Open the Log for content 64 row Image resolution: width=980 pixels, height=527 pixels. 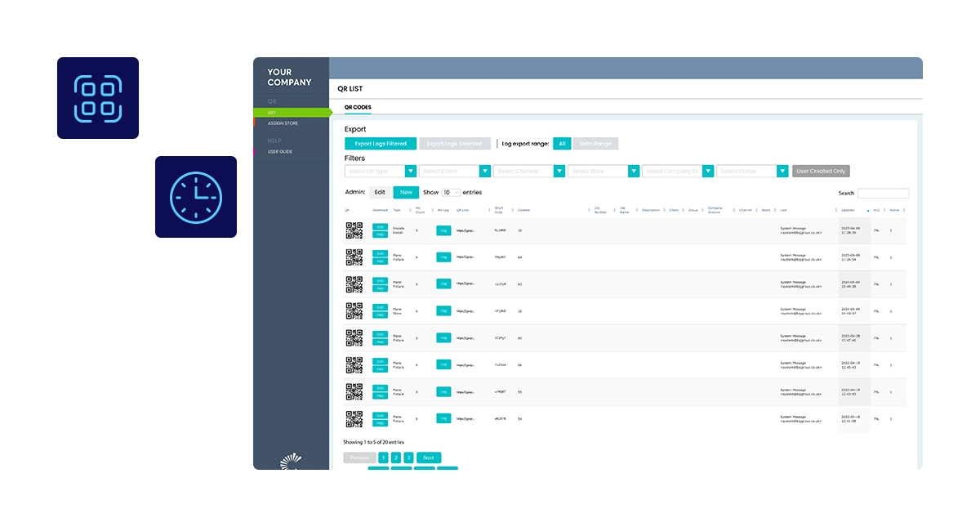click(443, 257)
